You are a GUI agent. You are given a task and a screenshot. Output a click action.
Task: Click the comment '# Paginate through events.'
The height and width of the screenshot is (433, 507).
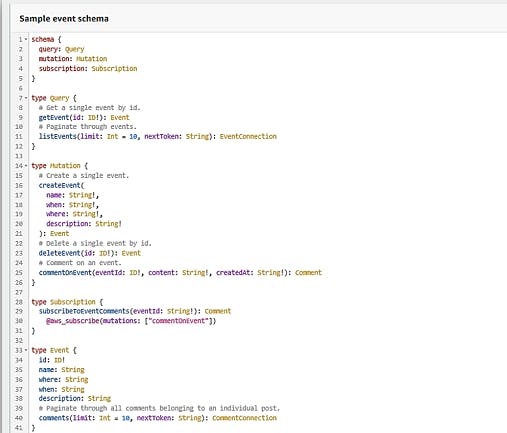click(88, 127)
